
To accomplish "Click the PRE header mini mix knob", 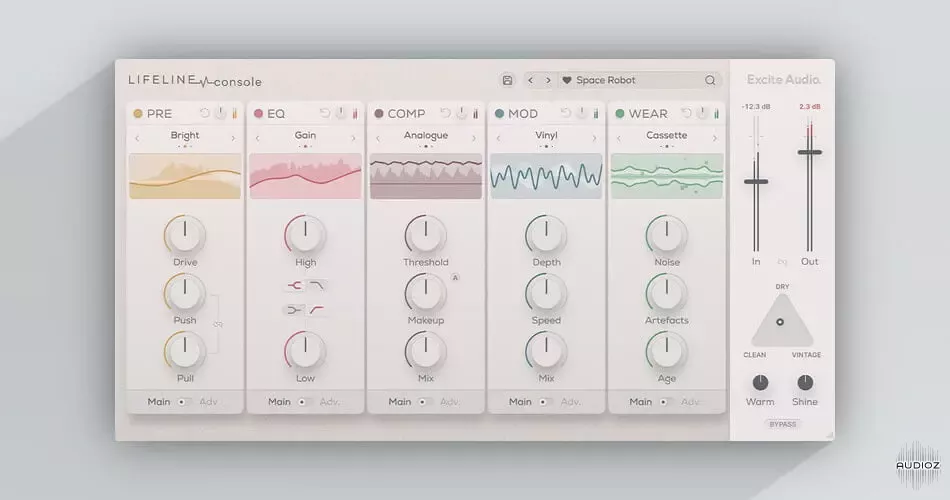I will tap(221, 113).
